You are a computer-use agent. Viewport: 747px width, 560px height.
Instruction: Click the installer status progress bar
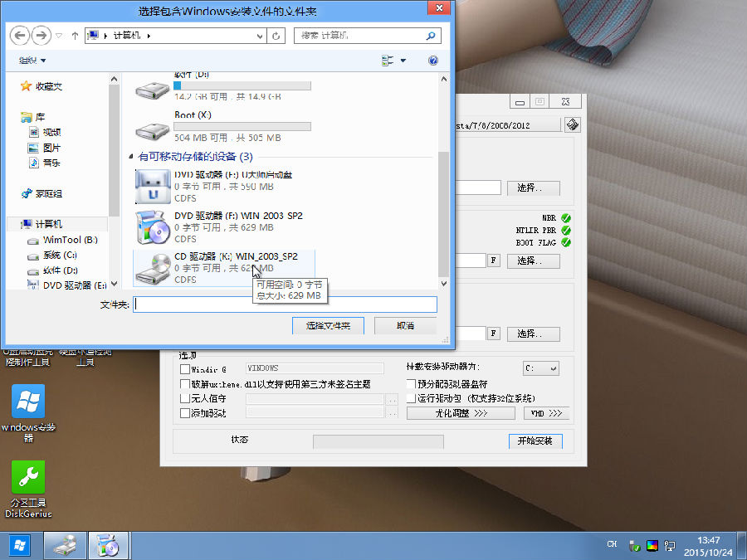click(x=378, y=441)
